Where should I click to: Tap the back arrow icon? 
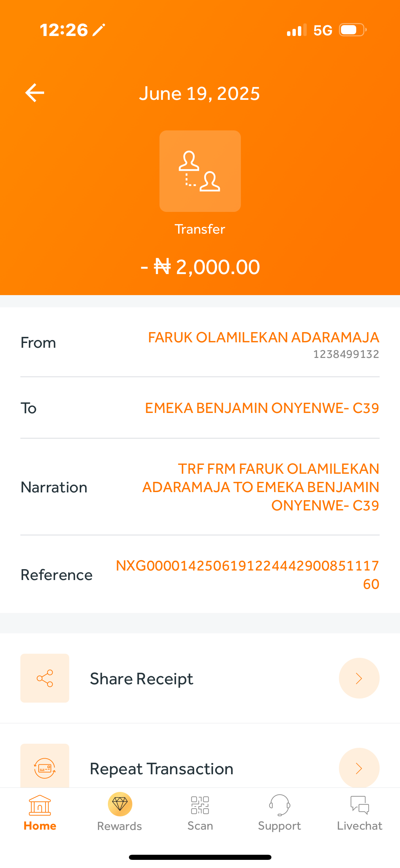tap(35, 93)
